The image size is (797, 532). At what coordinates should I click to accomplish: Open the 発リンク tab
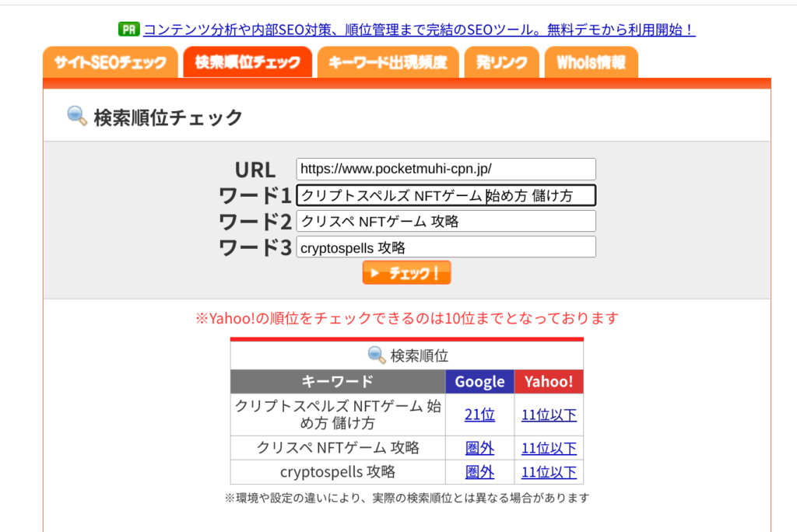point(502,62)
